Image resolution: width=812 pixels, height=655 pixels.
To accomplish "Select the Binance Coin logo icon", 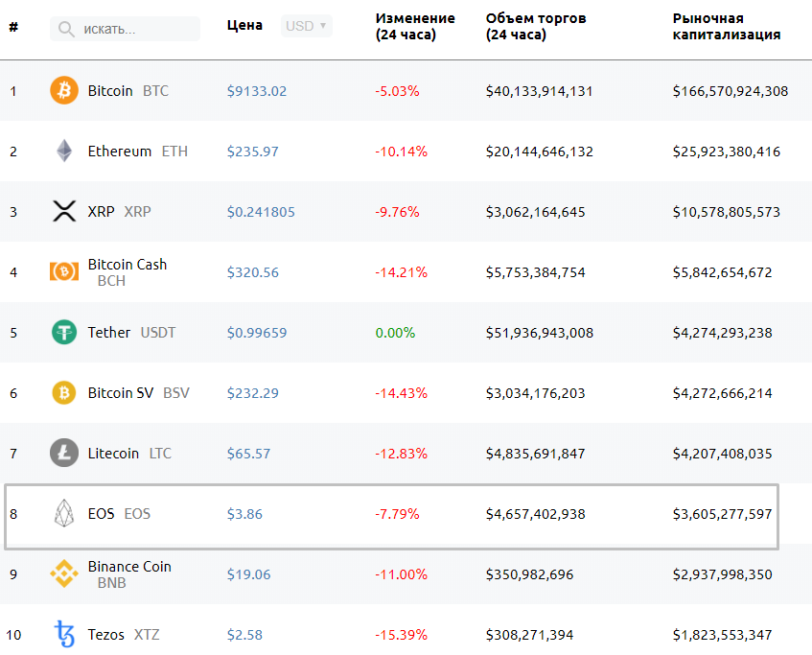I will tap(63, 573).
